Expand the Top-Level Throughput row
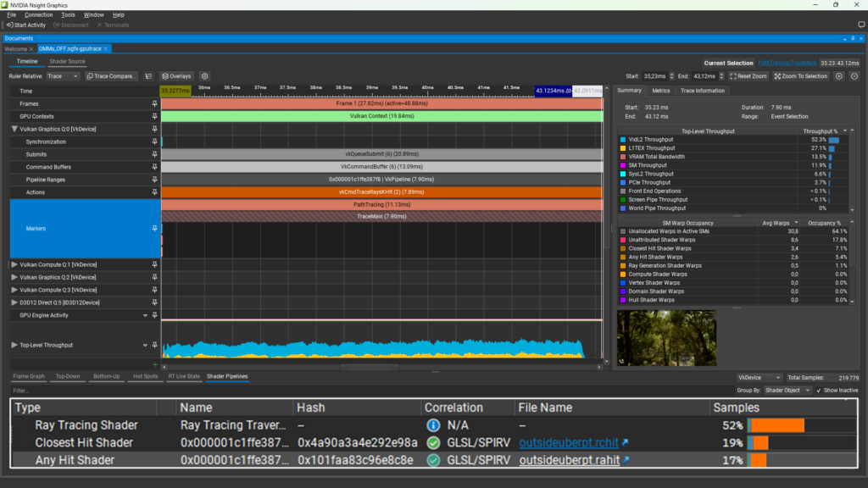Image resolution: width=868 pixels, height=488 pixels. 14,346
